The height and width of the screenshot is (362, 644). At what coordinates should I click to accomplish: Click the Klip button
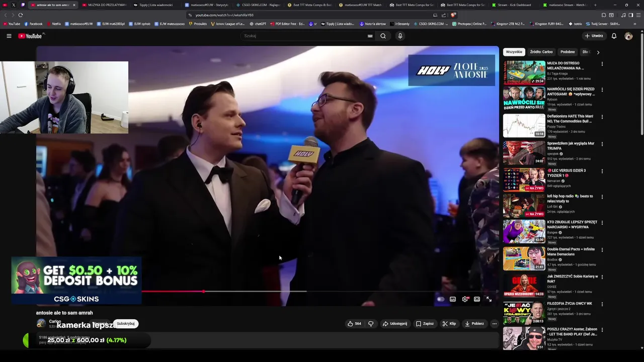pos(449,324)
